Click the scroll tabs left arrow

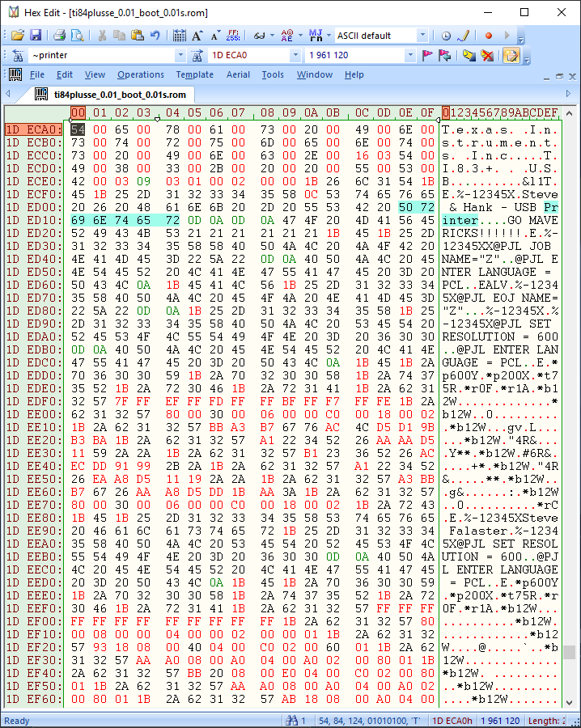[7, 94]
